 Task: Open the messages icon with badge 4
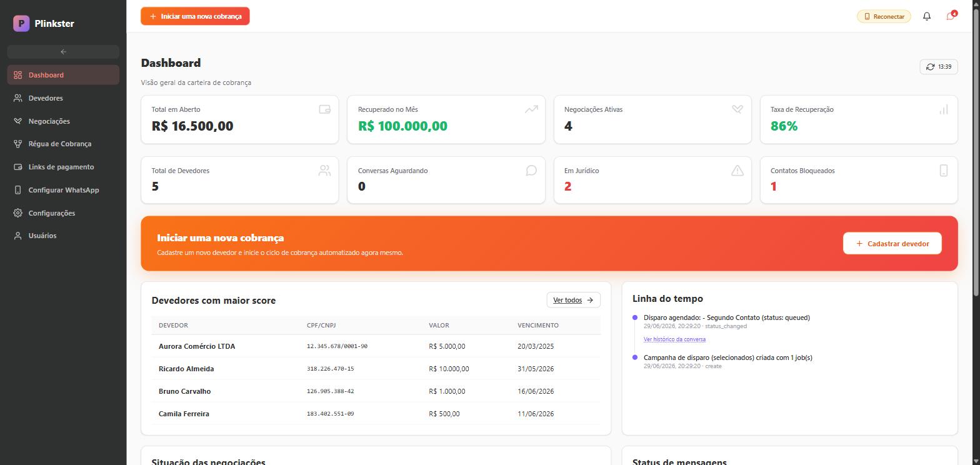[x=951, y=16]
